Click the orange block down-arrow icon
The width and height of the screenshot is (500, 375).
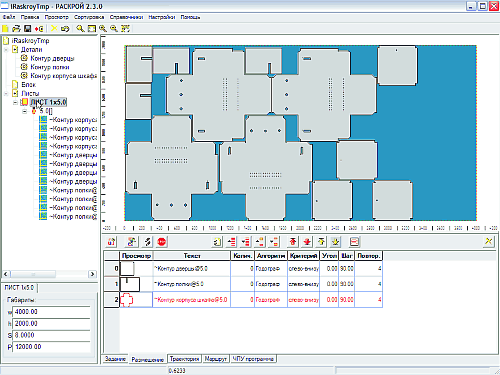tap(274, 242)
